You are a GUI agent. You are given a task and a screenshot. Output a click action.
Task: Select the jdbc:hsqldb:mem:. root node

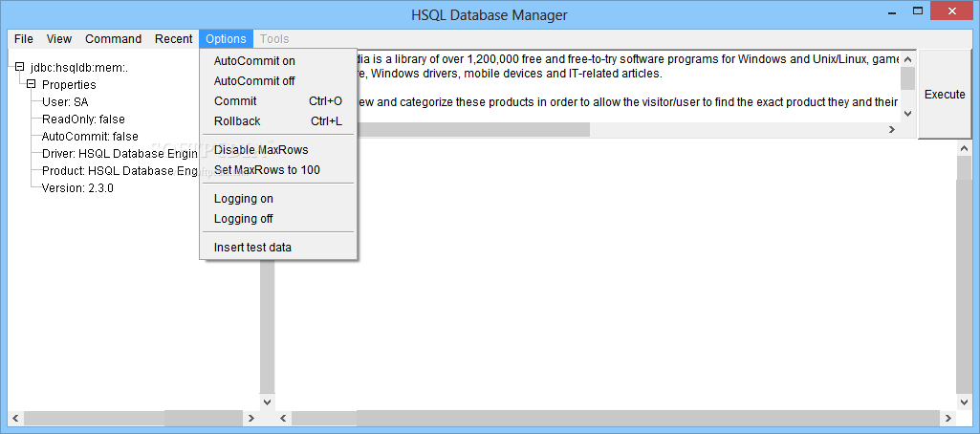79,68
